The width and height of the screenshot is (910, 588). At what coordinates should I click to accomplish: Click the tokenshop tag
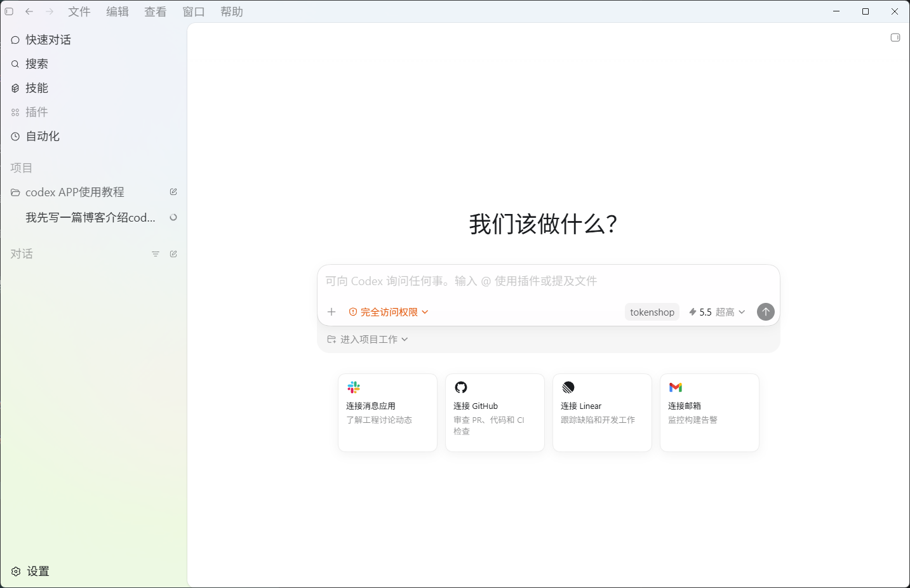click(652, 312)
